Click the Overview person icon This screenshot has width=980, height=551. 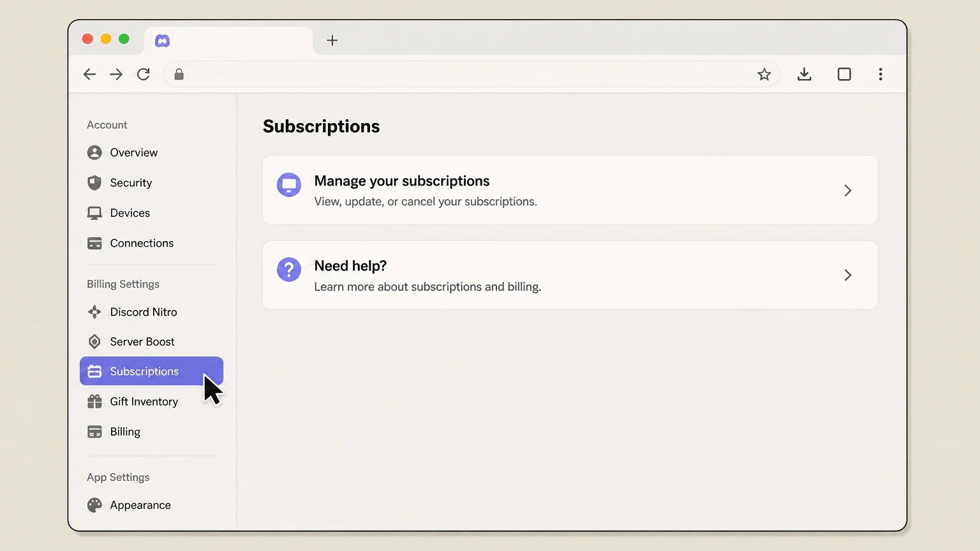coord(94,152)
